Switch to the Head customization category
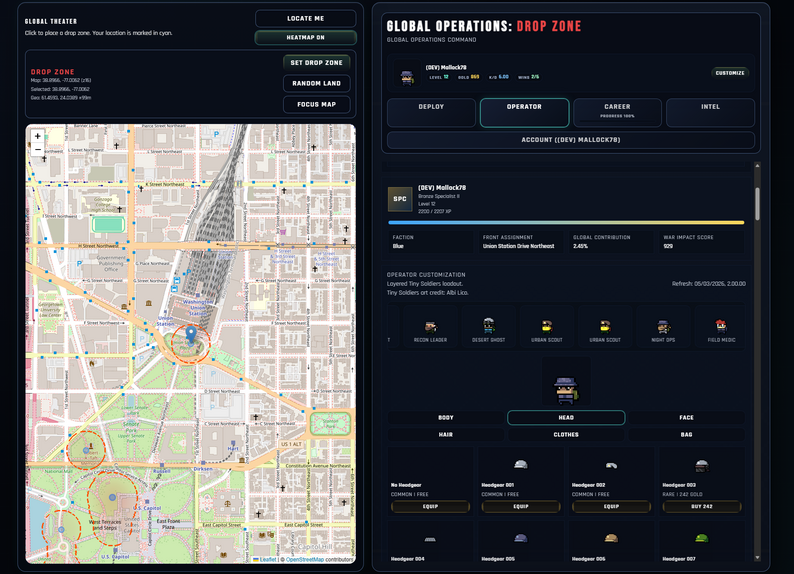The image size is (794, 574). (566, 418)
